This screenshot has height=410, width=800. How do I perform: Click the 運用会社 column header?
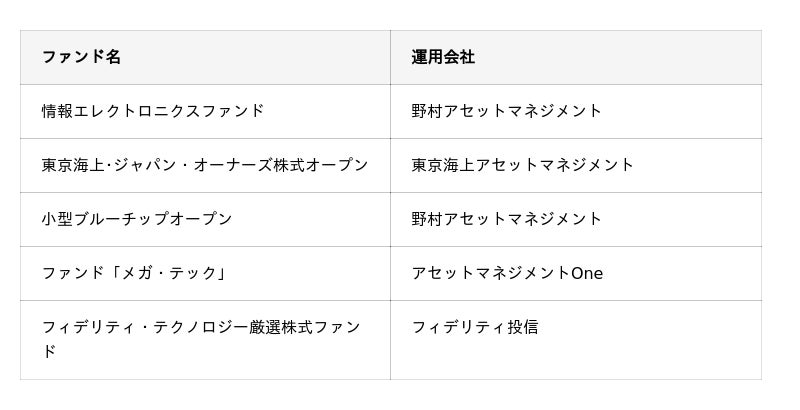click(x=443, y=57)
